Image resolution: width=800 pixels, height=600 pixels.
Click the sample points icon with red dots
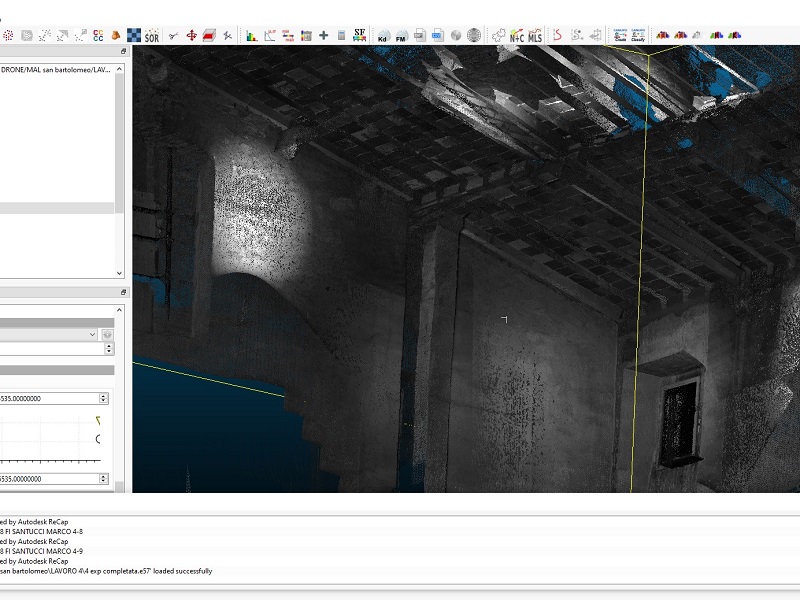coord(8,35)
